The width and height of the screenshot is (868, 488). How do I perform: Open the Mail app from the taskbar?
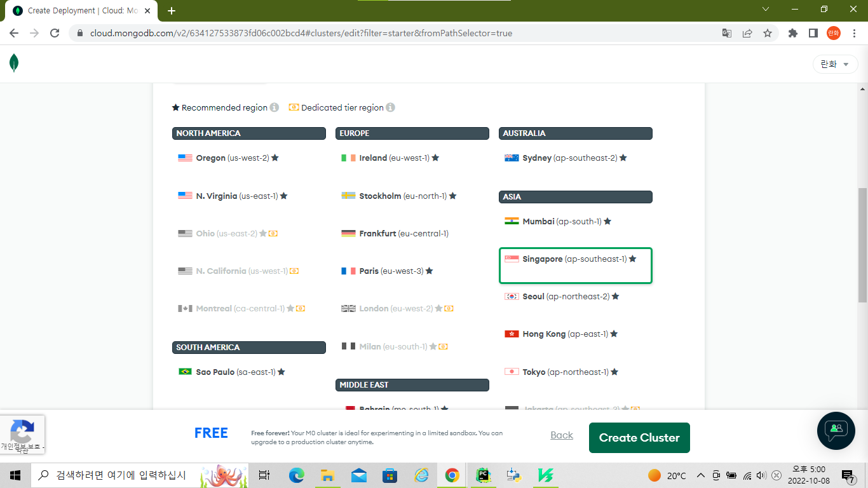coord(358,475)
